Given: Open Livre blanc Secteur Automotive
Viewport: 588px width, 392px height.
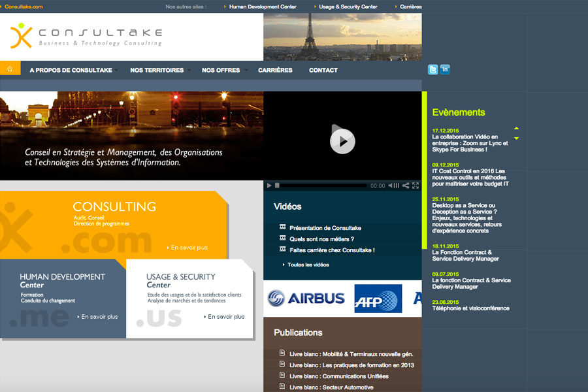Looking at the screenshot, I should (331, 387).
